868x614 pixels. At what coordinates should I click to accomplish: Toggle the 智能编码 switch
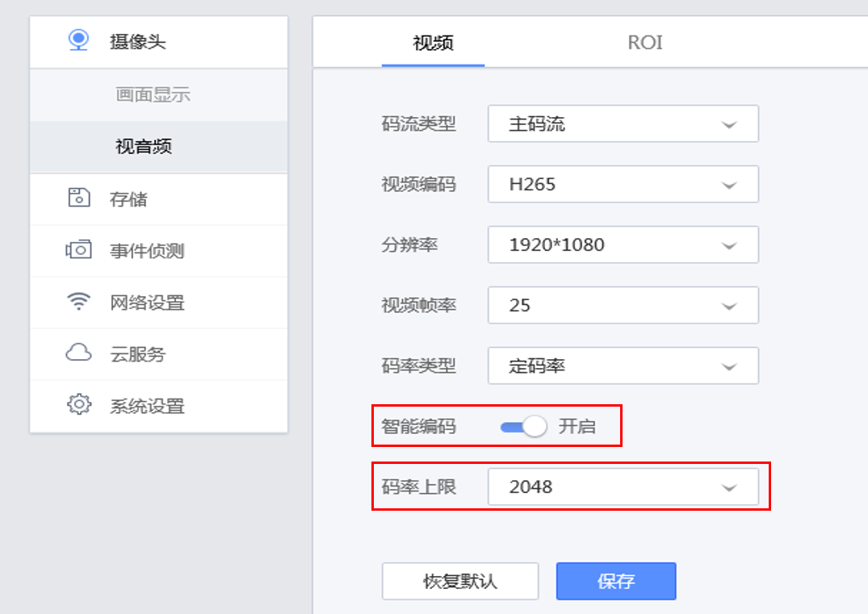[523, 427]
